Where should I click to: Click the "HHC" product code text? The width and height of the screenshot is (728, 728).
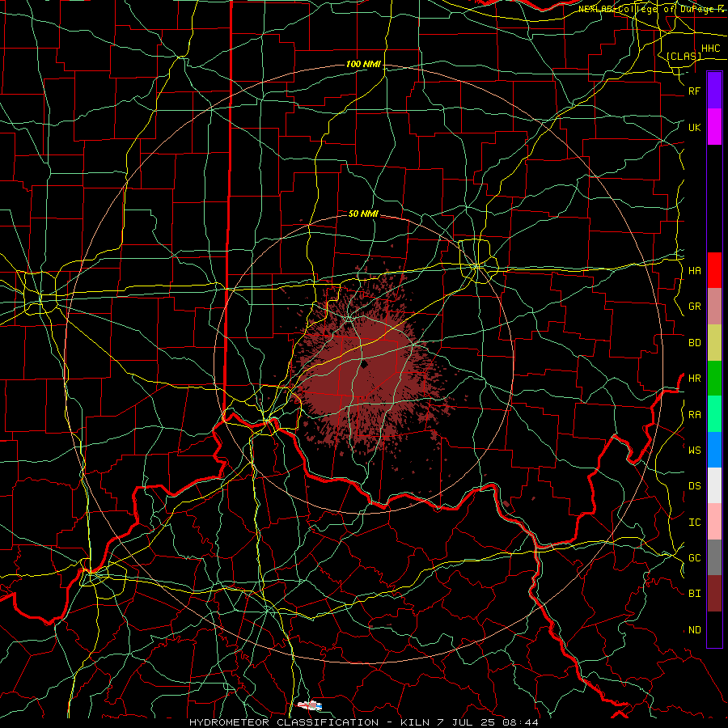[711, 49]
